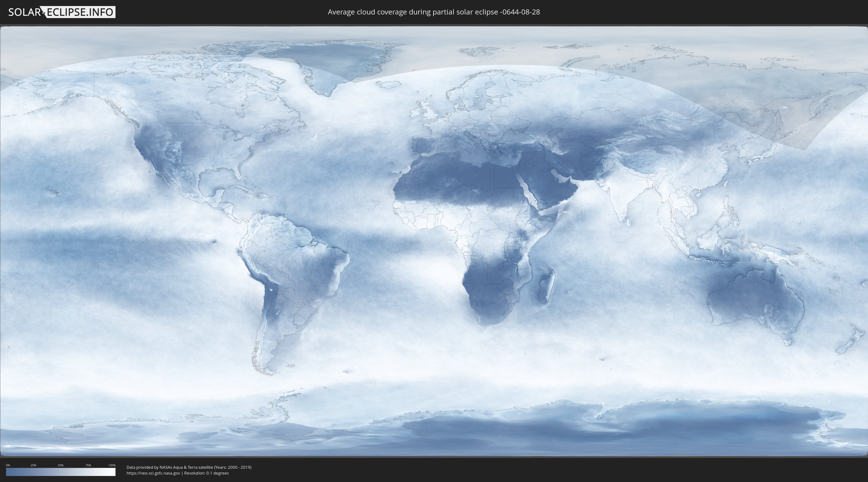Click the 25% legend label
Screen dimensions: 868x482
[x=33, y=465]
